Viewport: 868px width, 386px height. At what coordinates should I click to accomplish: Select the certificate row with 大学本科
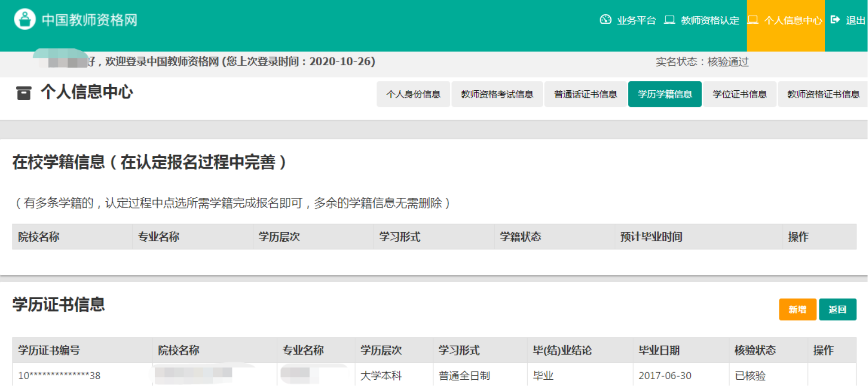coord(381,375)
